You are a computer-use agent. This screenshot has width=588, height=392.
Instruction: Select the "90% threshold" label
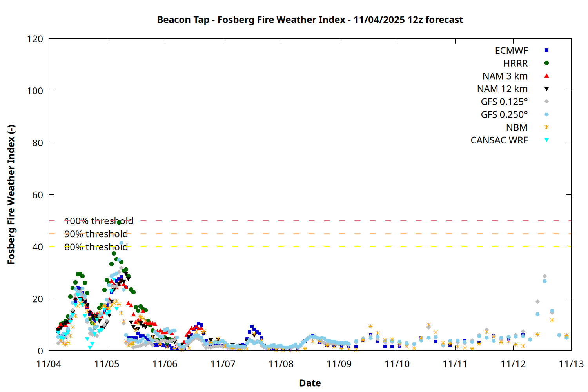coord(96,234)
